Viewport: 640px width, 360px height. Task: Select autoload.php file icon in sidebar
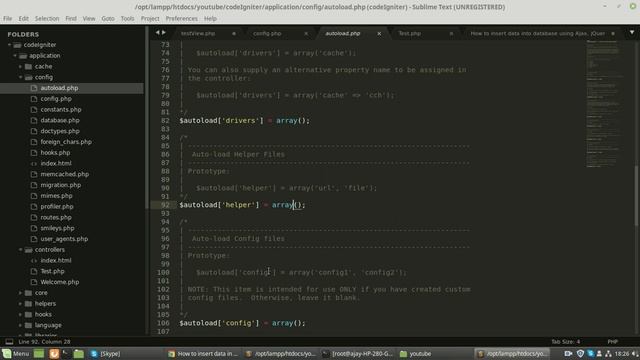[34, 88]
